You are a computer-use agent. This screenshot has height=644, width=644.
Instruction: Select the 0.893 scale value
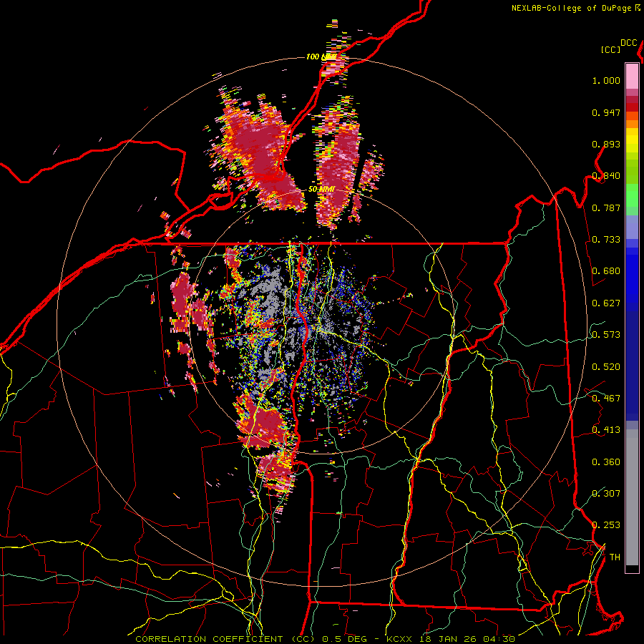tap(606, 144)
